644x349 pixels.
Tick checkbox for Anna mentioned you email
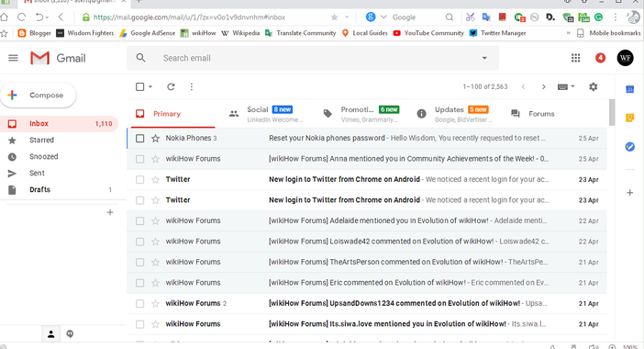(x=140, y=159)
